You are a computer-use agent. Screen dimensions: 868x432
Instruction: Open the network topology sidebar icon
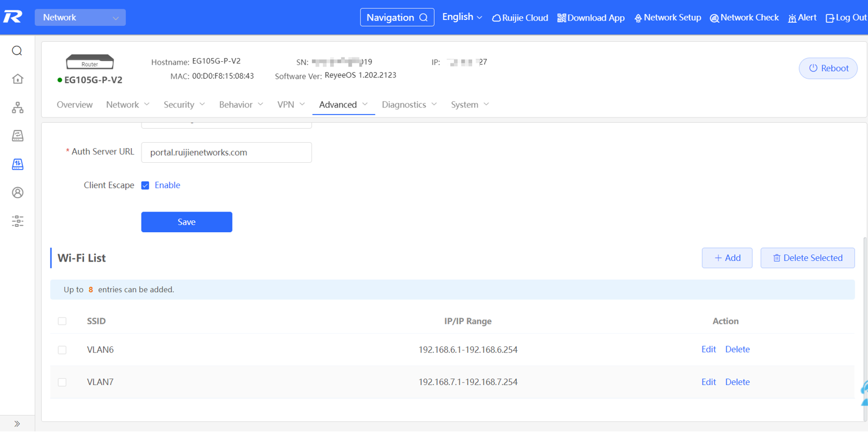click(x=18, y=108)
